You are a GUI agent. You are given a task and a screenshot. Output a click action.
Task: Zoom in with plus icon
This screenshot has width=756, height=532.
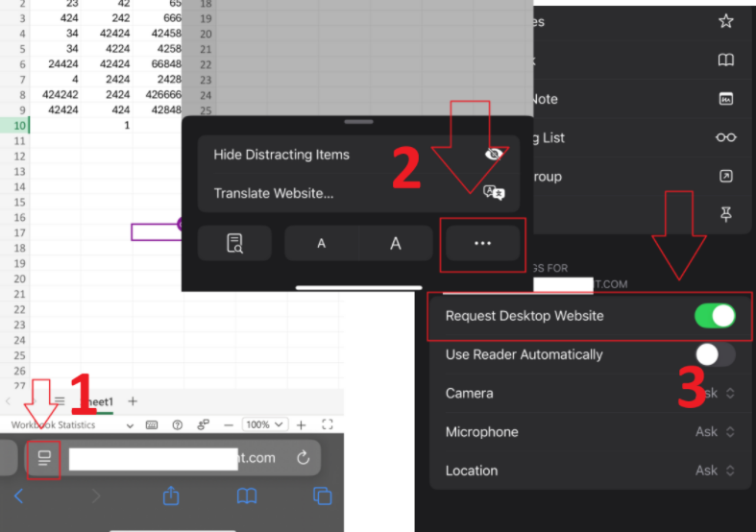(302, 425)
